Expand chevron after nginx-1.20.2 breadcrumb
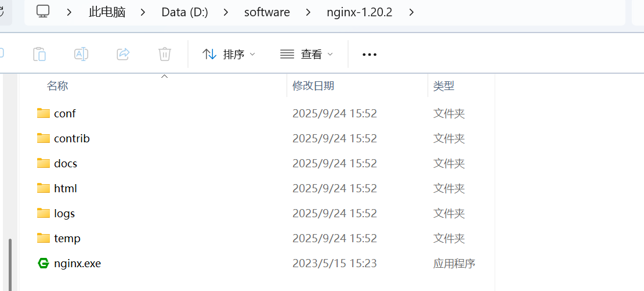 411,12
